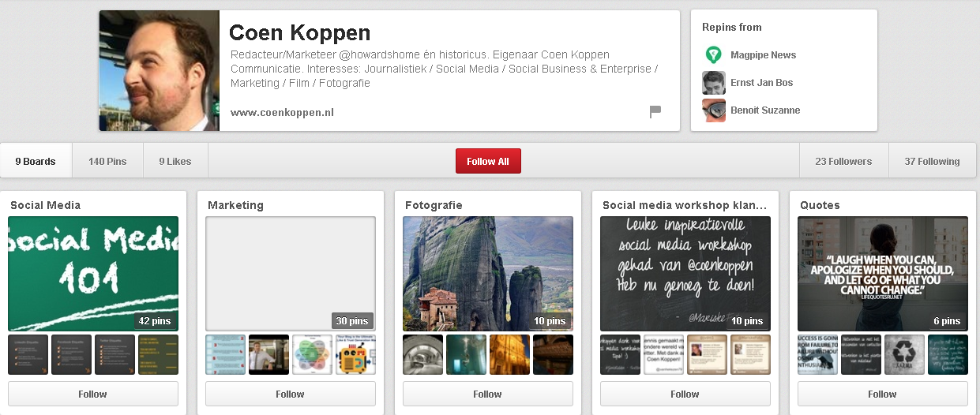Open 'Coen Koppen!' tweet thumbnail in workshop board
980x415 pixels.
click(x=663, y=354)
